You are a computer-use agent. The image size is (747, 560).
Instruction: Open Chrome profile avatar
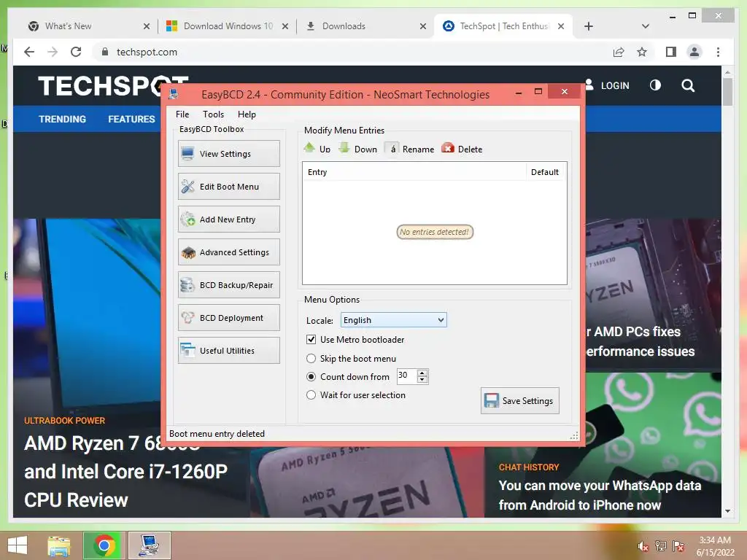point(694,52)
